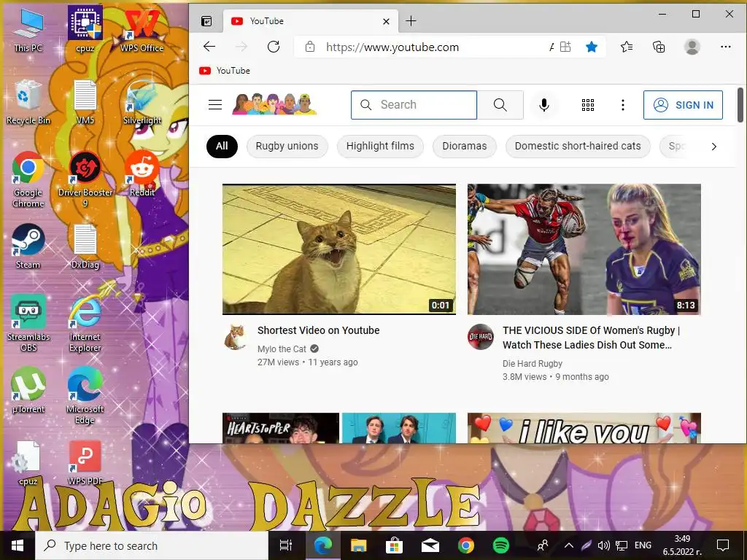Open the YouTube favorites bar bookmark

click(225, 71)
